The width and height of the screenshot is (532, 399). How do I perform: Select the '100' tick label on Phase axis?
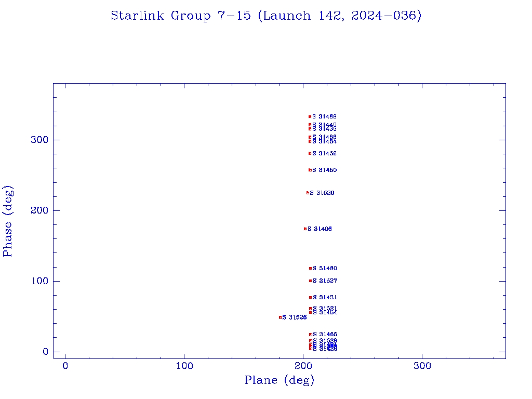[x=40, y=281]
